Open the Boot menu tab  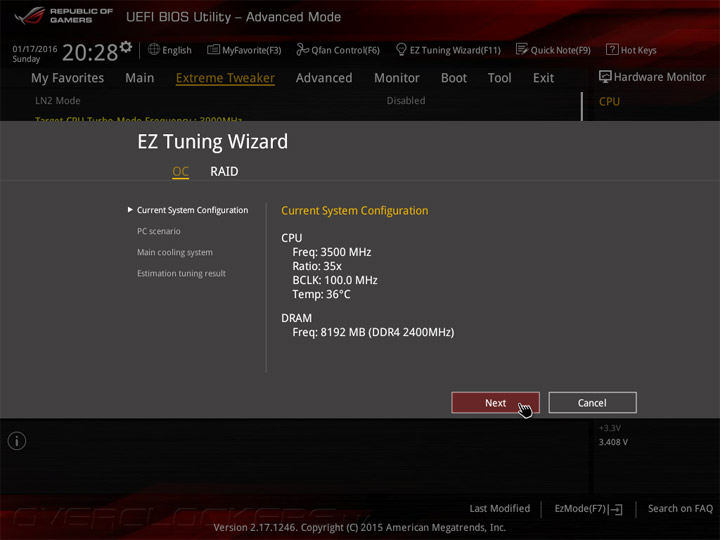[454, 78]
